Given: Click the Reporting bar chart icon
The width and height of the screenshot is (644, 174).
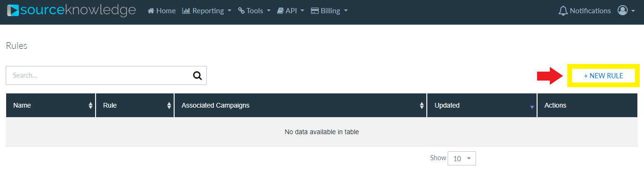Looking at the screenshot, I should click(x=186, y=10).
